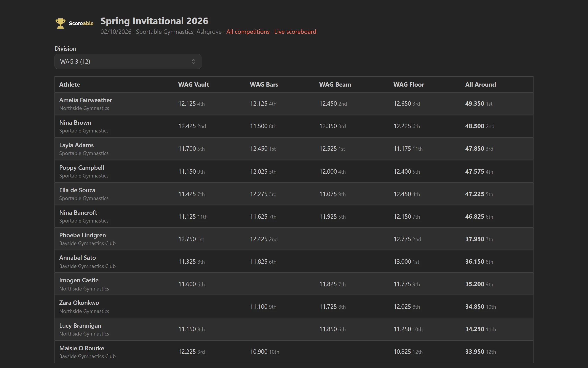The width and height of the screenshot is (588, 368).
Task: Click the WAG Bars column header
Action: 264,84
